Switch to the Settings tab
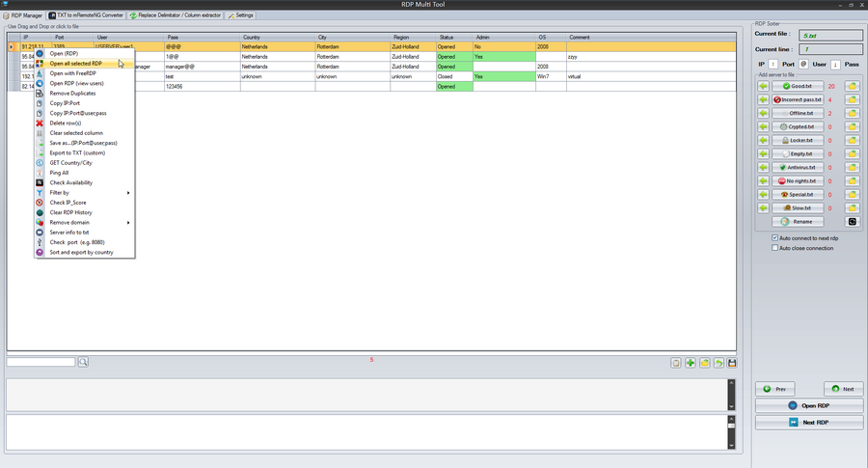 pos(240,15)
